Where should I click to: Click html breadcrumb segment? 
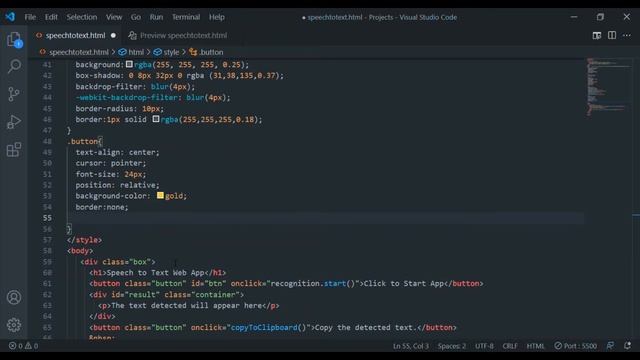click(136, 52)
